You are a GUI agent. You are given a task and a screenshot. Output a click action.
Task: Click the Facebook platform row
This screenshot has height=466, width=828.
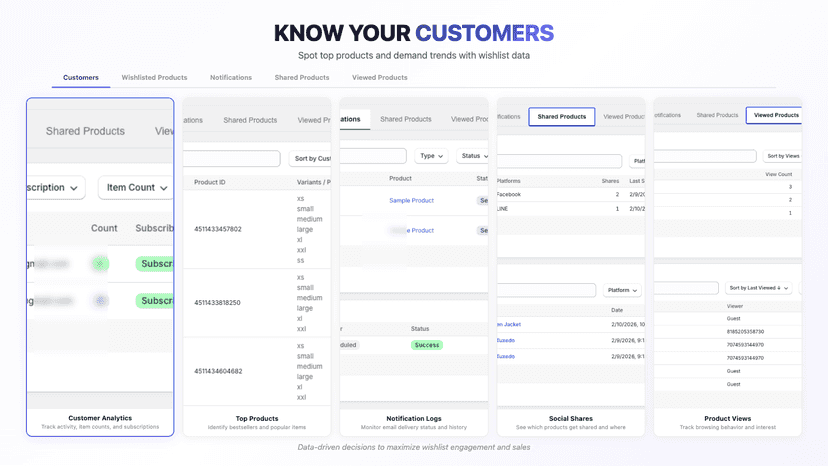pyautogui.click(x=571, y=194)
